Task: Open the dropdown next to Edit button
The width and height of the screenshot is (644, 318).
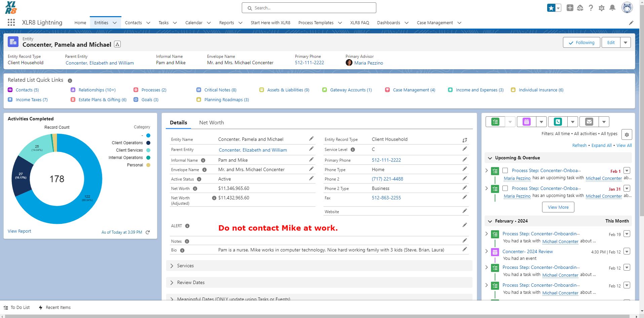Action: coord(626,43)
